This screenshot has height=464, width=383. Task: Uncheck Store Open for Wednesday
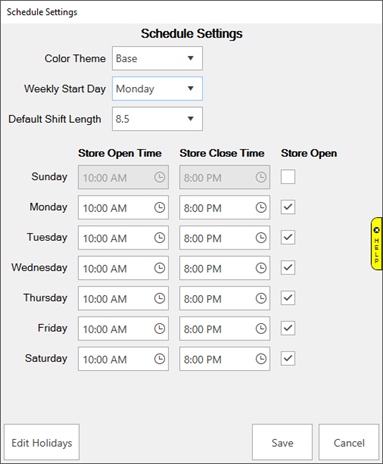coord(288,268)
